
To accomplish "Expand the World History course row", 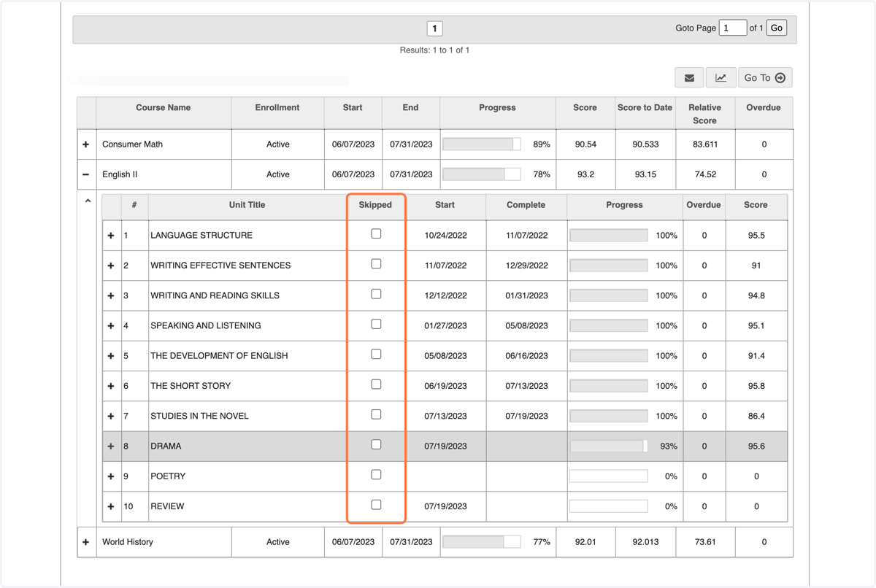I will click(x=86, y=542).
